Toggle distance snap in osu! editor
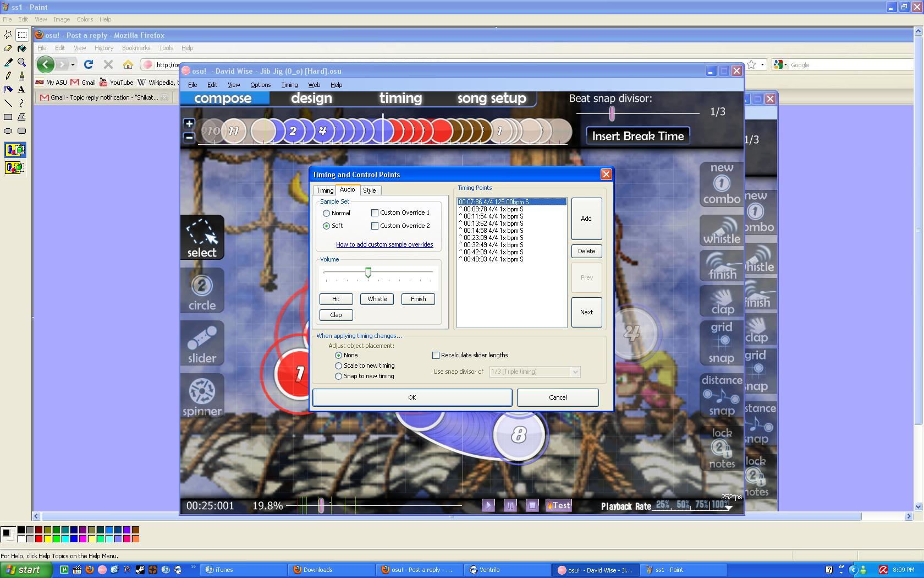The height and width of the screenshot is (578, 924). point(722,396)
